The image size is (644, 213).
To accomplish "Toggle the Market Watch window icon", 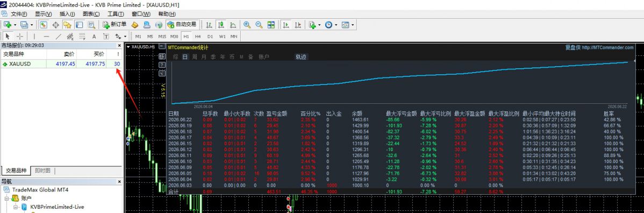I will (x=43, y=25).
